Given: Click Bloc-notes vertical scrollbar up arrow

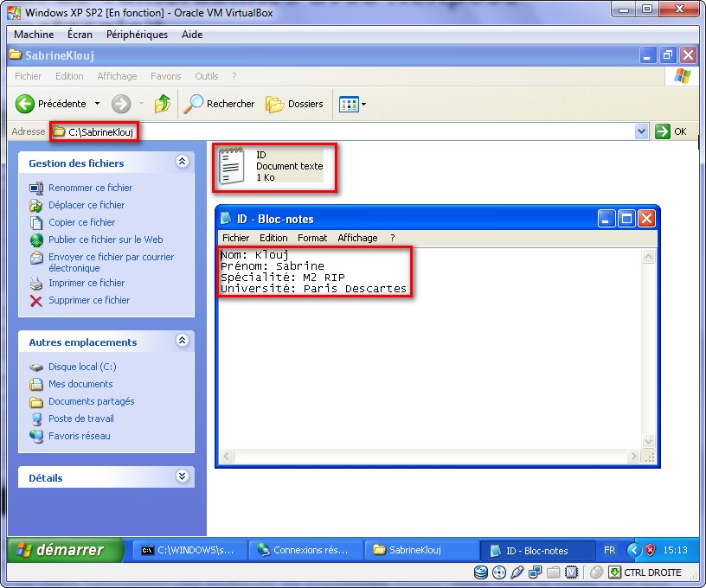Looking at the screenshot, I should point(648,257).
